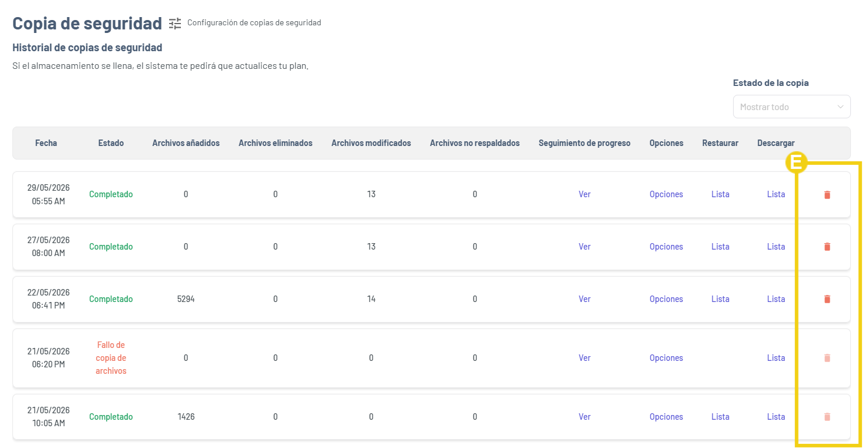
Task: Open restore Lista for 22/05/2026 backup
Action: point(720,299)
